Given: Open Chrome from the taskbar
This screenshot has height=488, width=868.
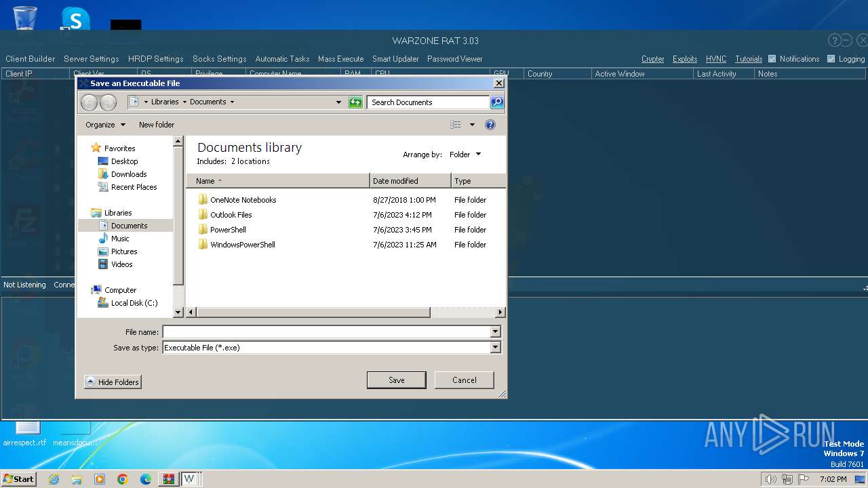Looking at the screenshot, I should [x=123, y=479].
